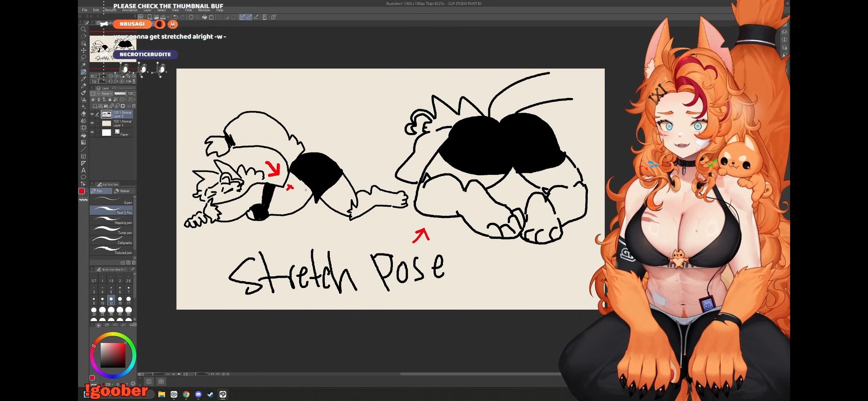This screenshot has height=401, width=868.
Task: Switch to the Marker sub tool group
Action: point(124,191)
